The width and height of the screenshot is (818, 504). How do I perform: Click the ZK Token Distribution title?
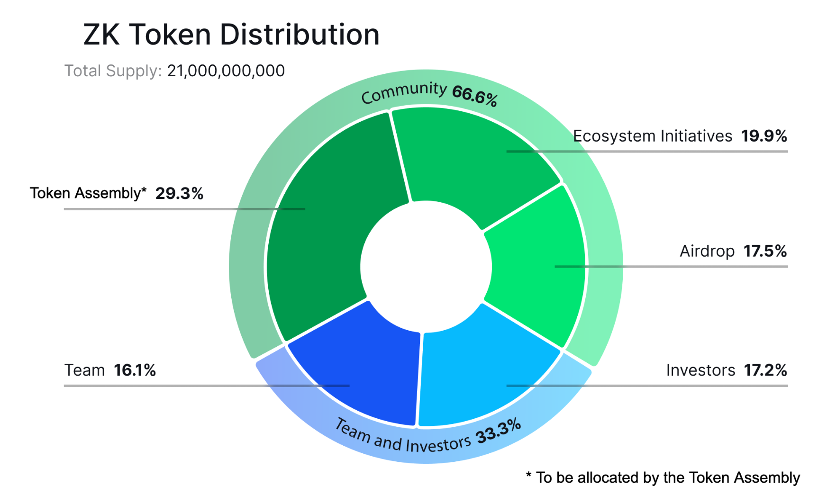click(x=231, y=34)
